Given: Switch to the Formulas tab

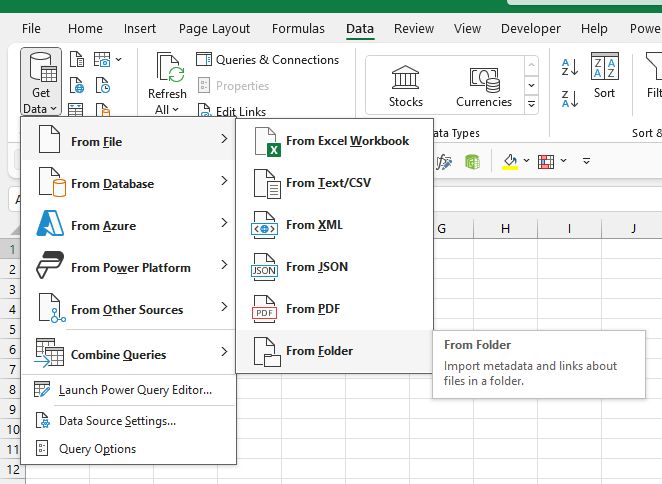Looking at the screenshot, I should (298, 29).
